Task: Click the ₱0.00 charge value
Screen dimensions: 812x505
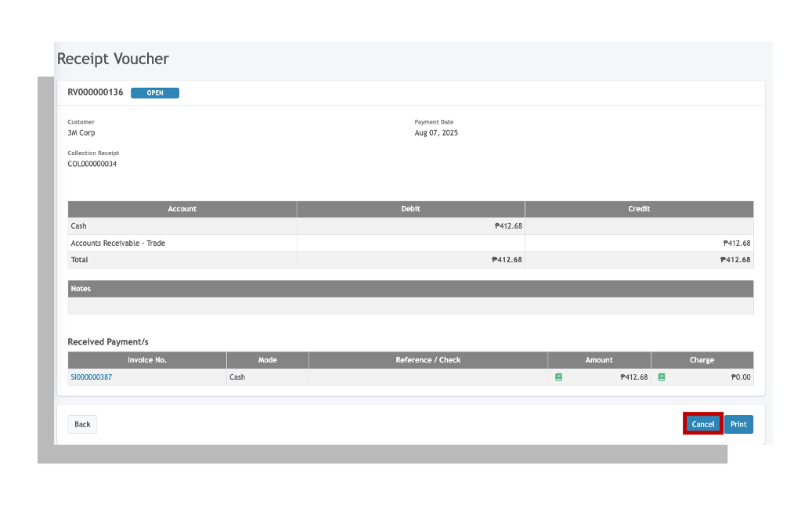Action: point(741,377)
